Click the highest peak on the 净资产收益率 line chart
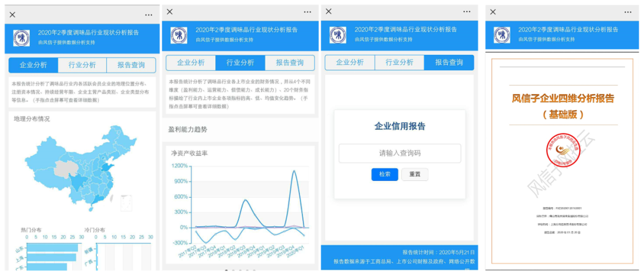This screenshot has height=275, width=644. click(294, 171)
